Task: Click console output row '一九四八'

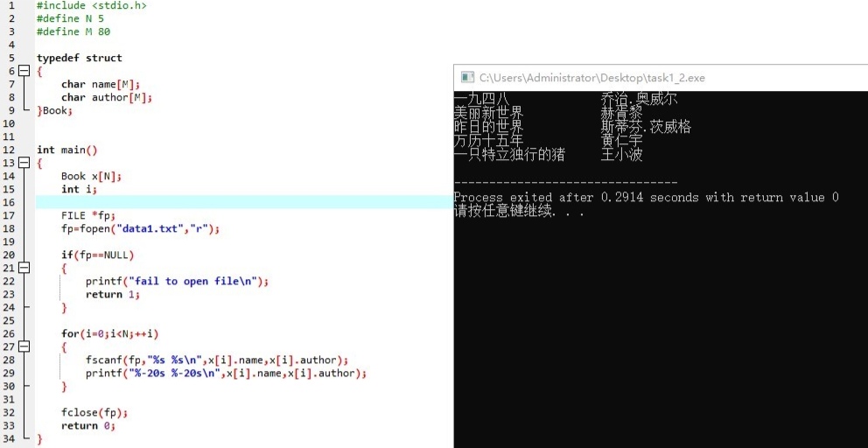Action: [x=481, y=99]
